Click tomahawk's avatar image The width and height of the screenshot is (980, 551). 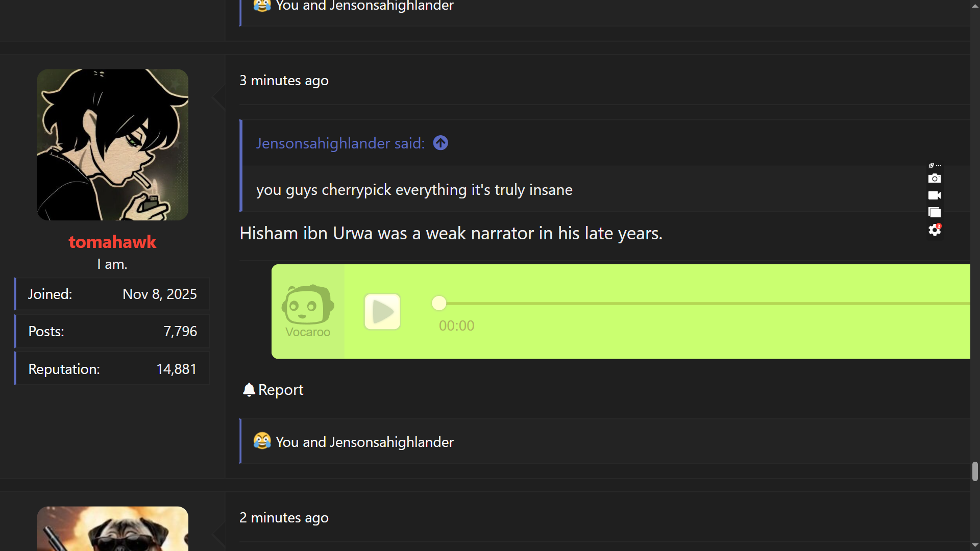(x=112, y=144)
